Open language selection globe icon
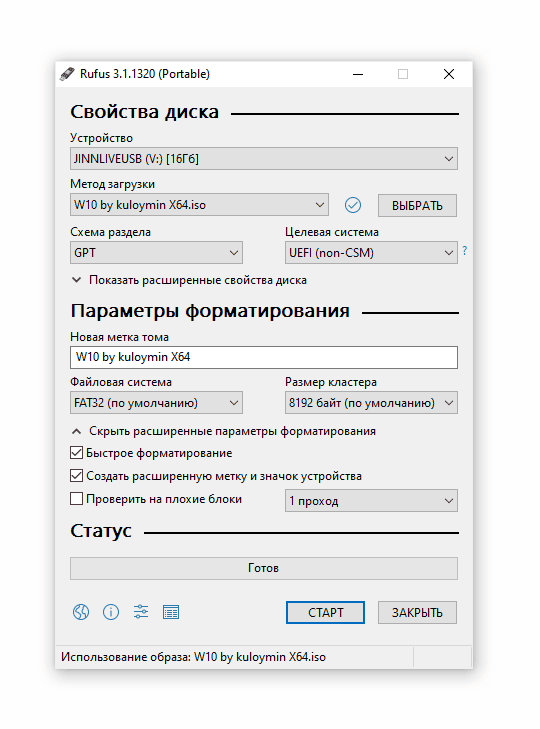Image resolution: width=540 pixels, height=729 pixels. (81, 612)
